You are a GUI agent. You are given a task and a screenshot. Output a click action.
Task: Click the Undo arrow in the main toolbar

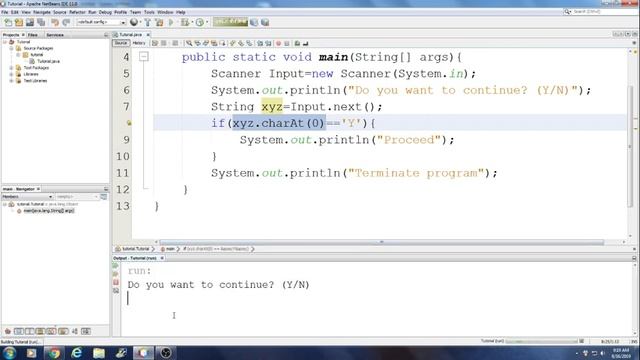[55, 22]
